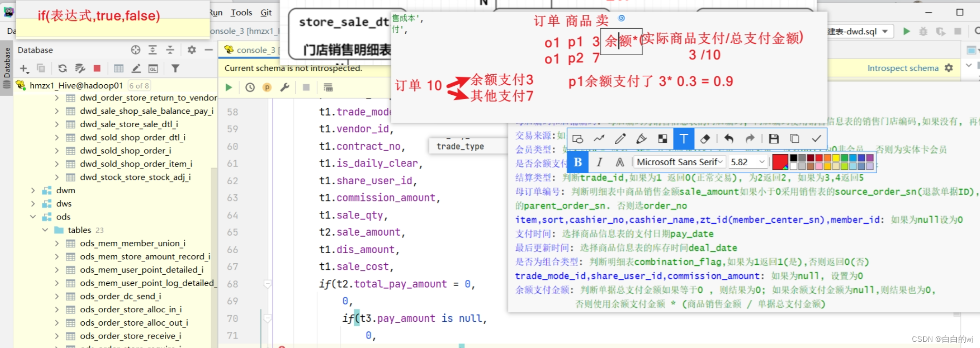
Task: Click the Filter funnel icon in Database toolbar
Action: click(x=175, y=69)
